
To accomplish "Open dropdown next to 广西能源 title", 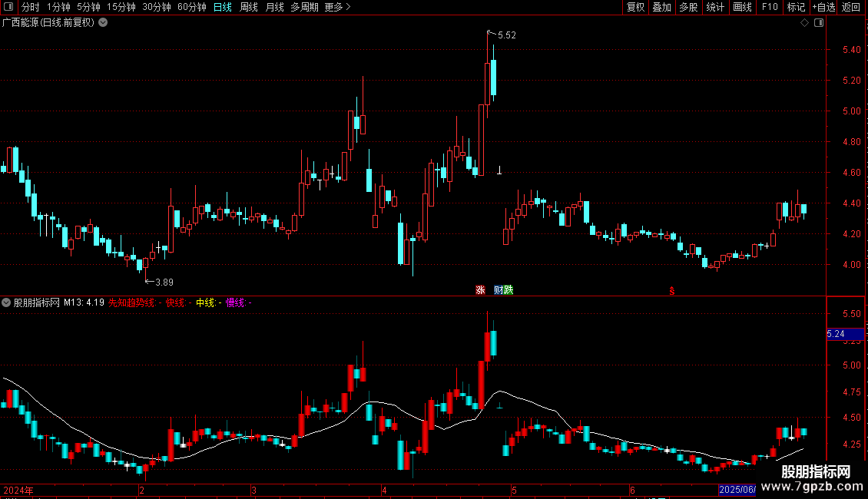I will [103, 23].
